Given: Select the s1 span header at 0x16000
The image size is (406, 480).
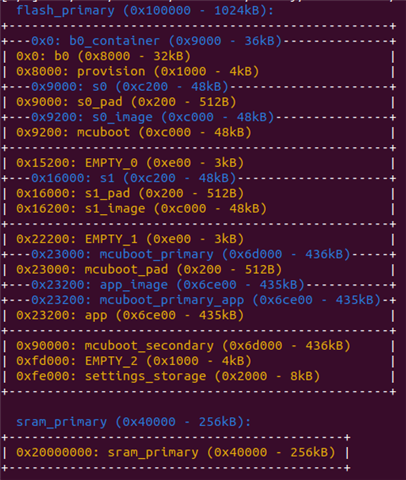Looking at the screenshot, I should coord(133,178).
